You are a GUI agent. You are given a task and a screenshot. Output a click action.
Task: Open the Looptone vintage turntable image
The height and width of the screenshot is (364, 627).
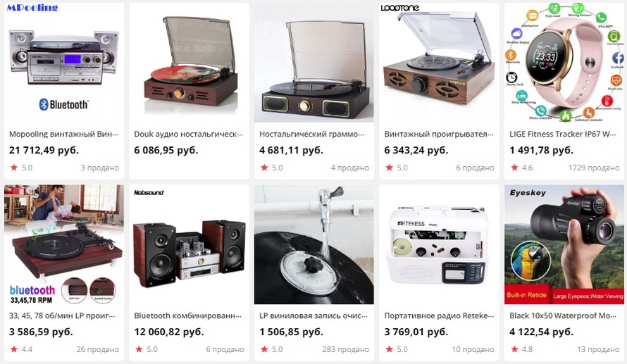pyautogui.click(x=439, y=63)
